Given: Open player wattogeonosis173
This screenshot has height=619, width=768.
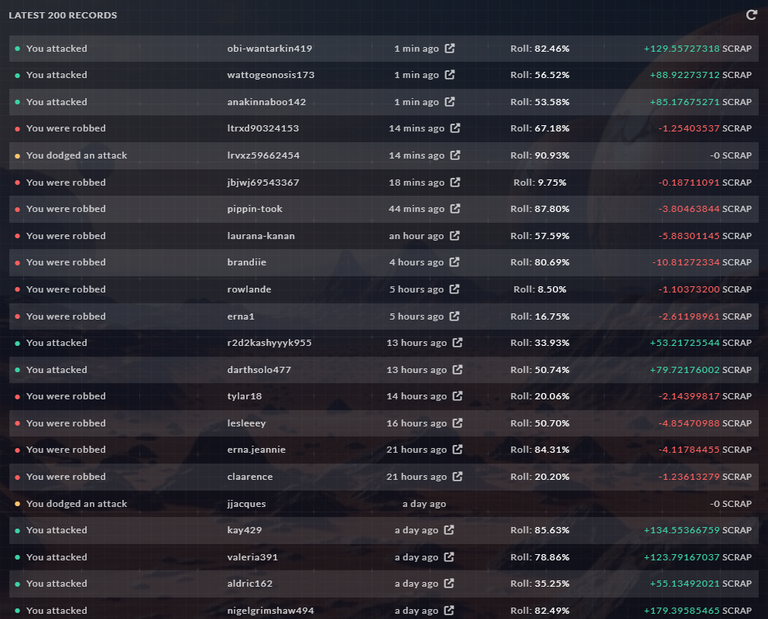Looking at the screenshot, I should click(x=271, y=75).
